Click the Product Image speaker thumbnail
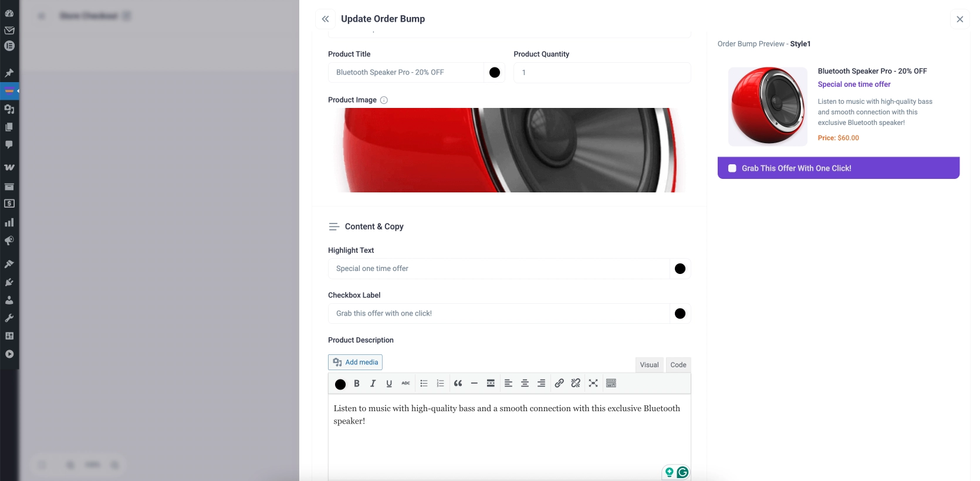The width and height of the screenshot is (980, 481). pos(509,150)
